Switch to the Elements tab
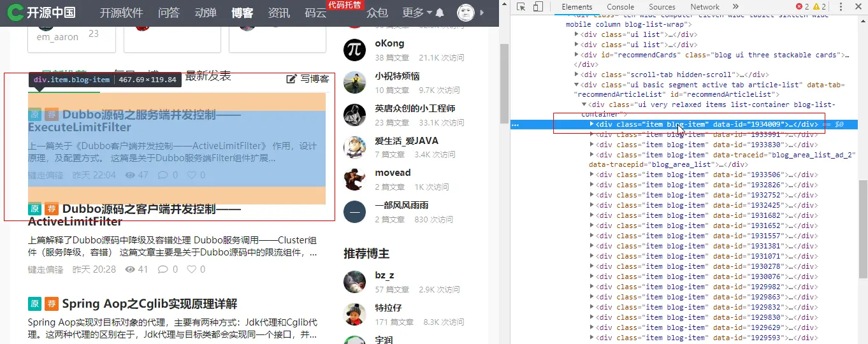Image resolution: width=868 pixels, height=344 pixels. click(x=577, y=7)
